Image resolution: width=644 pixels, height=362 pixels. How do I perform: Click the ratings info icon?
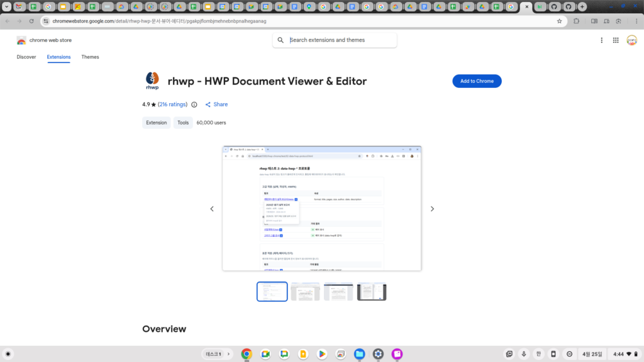194,104
